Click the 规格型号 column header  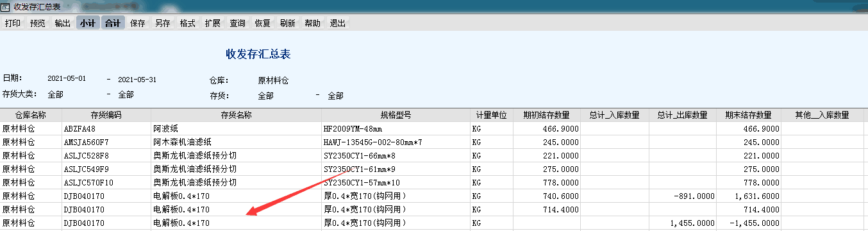coord(396,116)
